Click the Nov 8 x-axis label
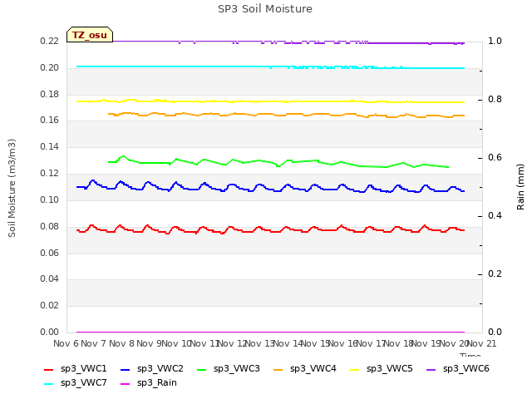This screenshot has width=532, height=399. (121, 343)
